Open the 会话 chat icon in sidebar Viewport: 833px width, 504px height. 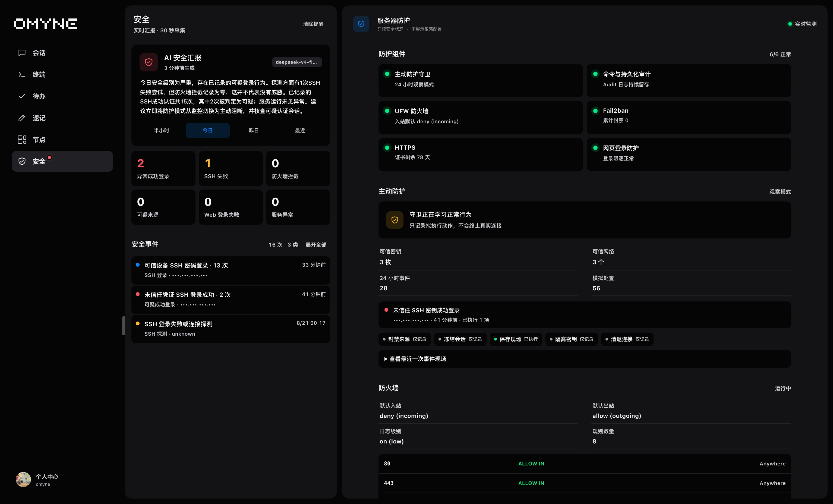tap(22, 53)
